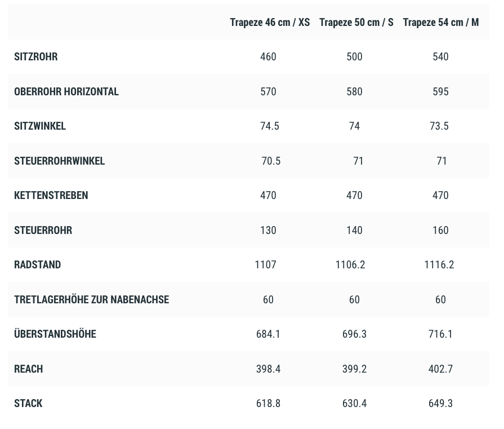The image size is (504, 429).
Task: Click the Trapeze 54 cm / M column header
Action: (x=440, y=23)
